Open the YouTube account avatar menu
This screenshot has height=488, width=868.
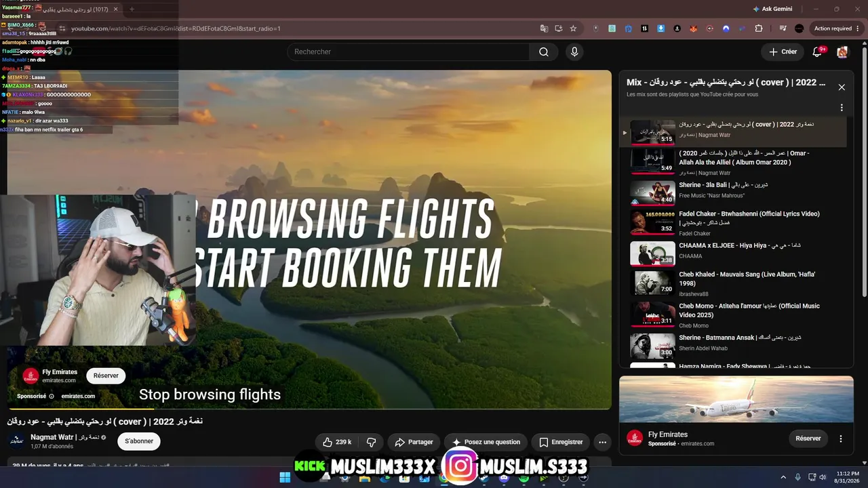[x=842, y=52]
